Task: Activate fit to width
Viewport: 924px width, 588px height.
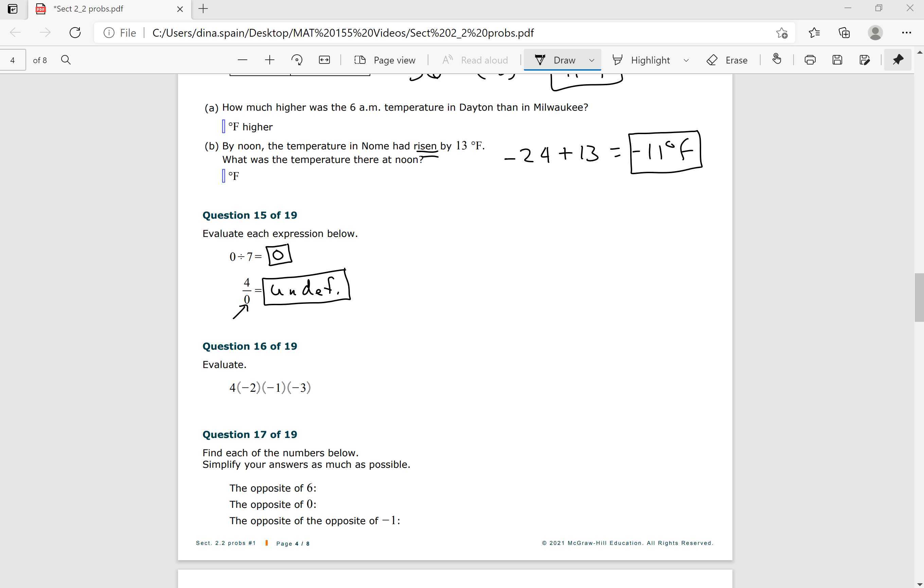Action: pyautogui.click(x=324, y=60)
